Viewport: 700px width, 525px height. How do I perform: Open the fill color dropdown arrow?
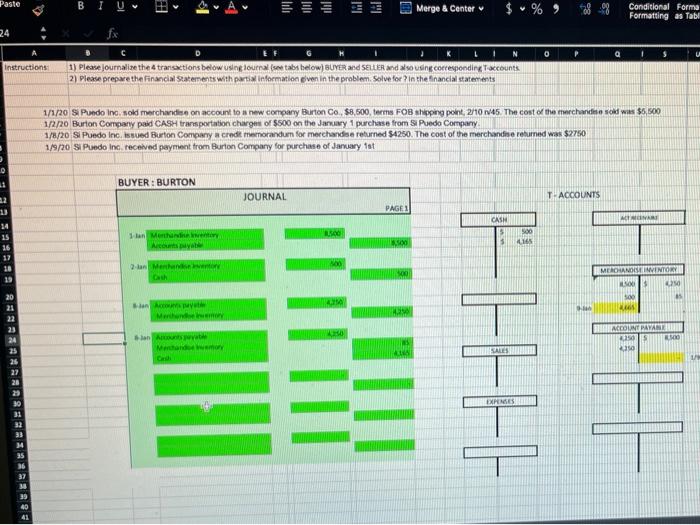click(217, 8)
